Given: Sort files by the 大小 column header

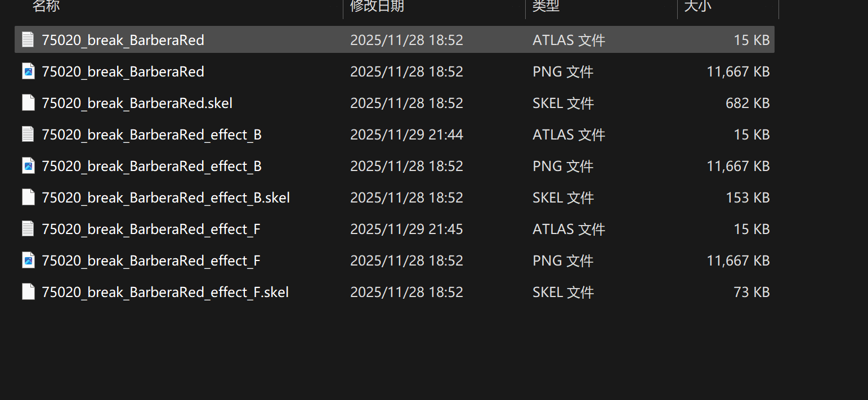Looking at the screenshot, I should 697,6.
